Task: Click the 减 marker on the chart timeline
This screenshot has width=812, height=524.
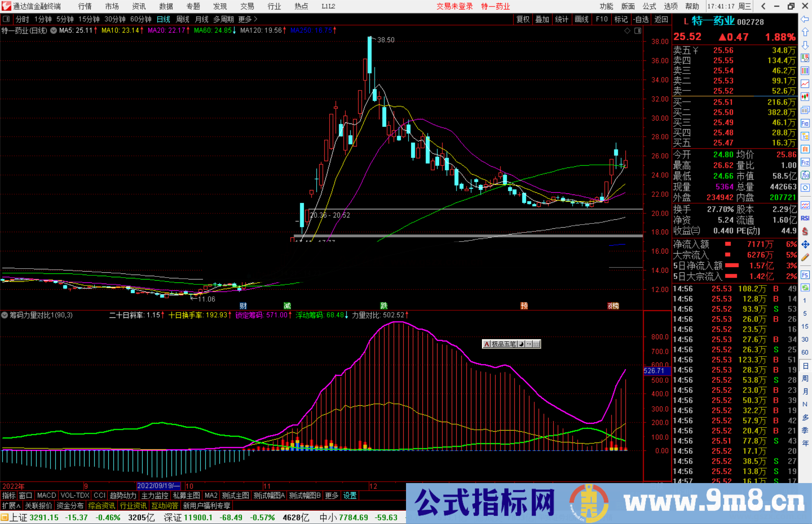Action: (x=287, y=306)
